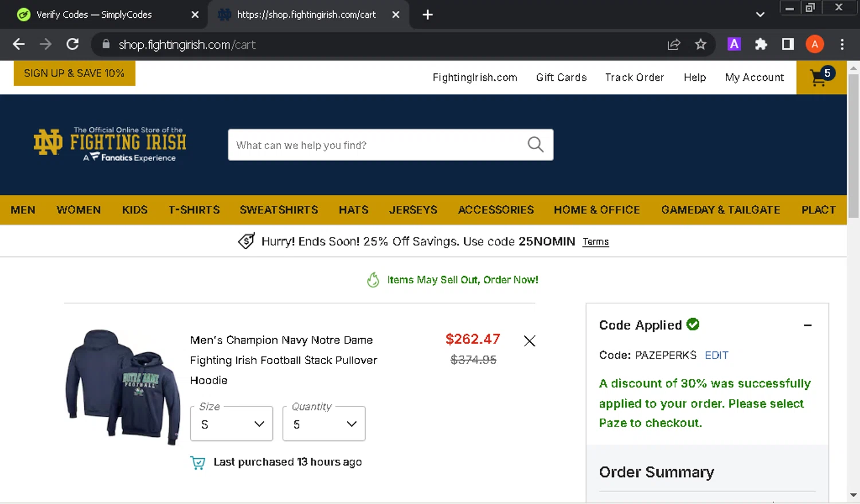Open a new browser tab
This screenshot has height=504, width=860.
pyautogui.click(x=428, y=15)
